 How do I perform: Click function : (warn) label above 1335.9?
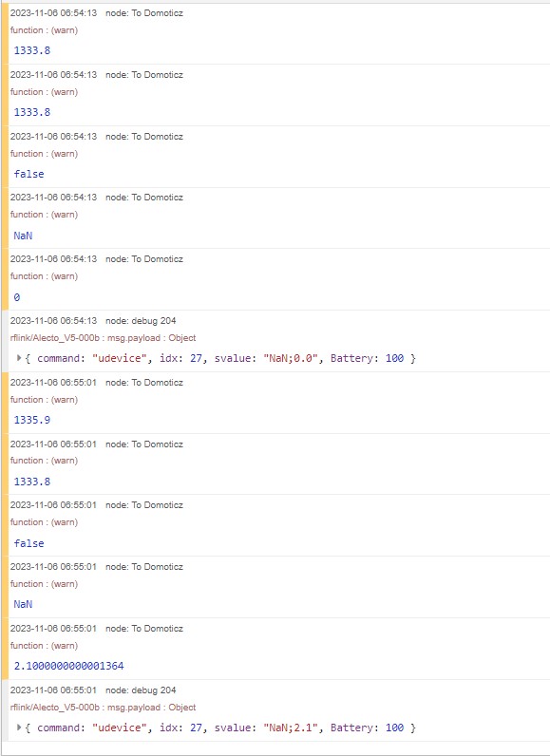pos(44,399)
